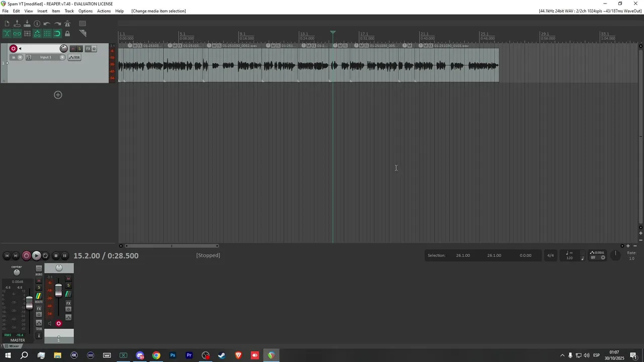This screenshot has height=362, width=644.
Task: Open FX chain for track 1
Action: pyautogui.click(x=88, y=49)
